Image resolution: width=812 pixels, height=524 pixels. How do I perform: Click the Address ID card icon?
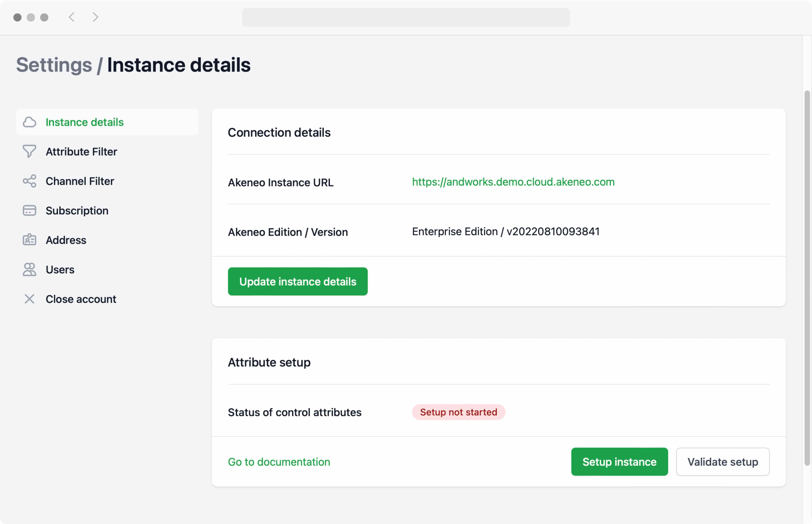point(30,240)
